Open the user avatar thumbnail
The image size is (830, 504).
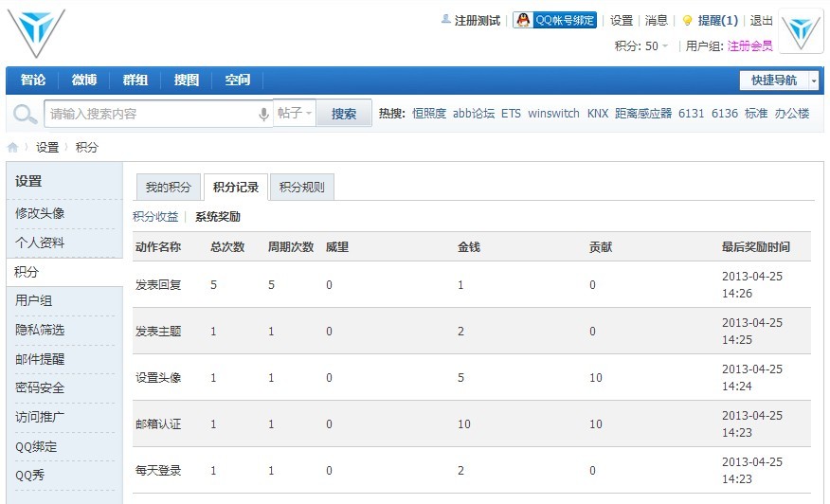(801, 30)
